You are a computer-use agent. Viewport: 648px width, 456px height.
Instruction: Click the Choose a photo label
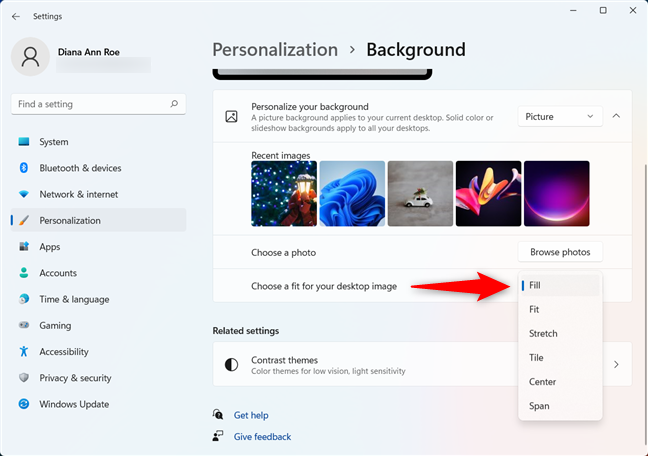click(284, 253)
